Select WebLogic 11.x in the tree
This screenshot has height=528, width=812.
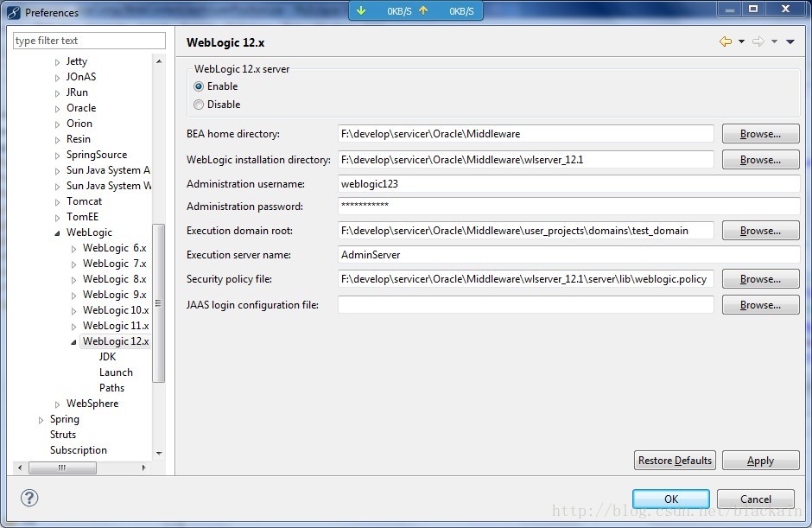pyautogui.click(x=116, y=326)
